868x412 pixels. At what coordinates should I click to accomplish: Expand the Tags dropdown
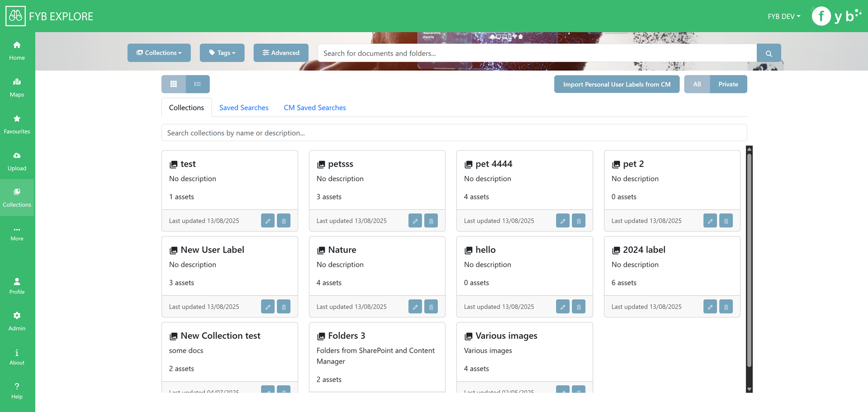click(222, 53)
